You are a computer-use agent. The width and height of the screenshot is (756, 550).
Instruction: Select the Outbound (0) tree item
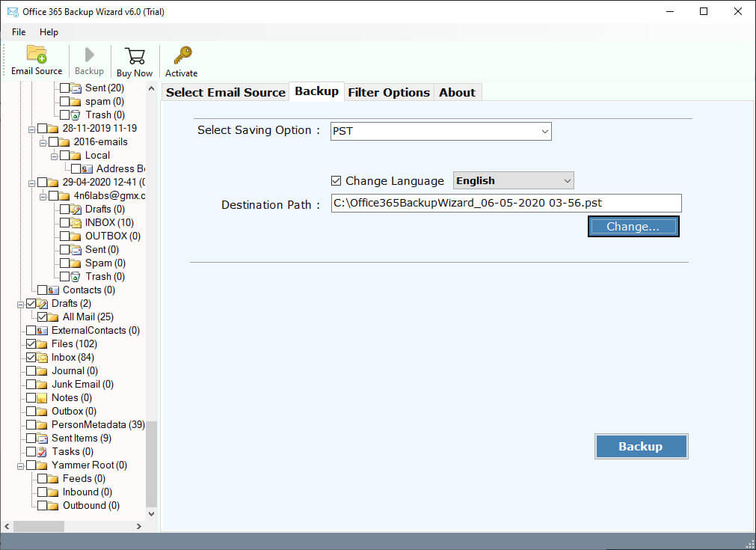point(91,506)
